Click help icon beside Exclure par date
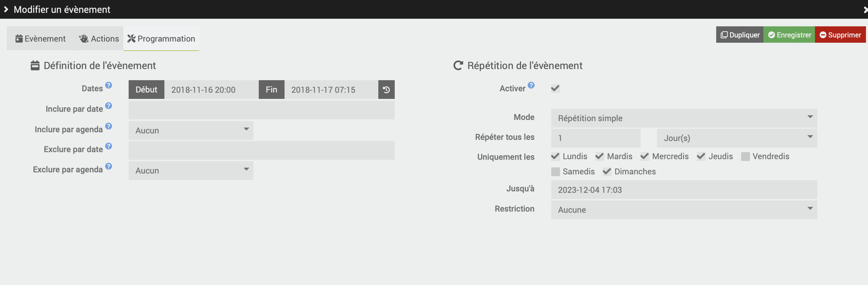This screenshot has height=285, width=868. [x=108, y=146]
